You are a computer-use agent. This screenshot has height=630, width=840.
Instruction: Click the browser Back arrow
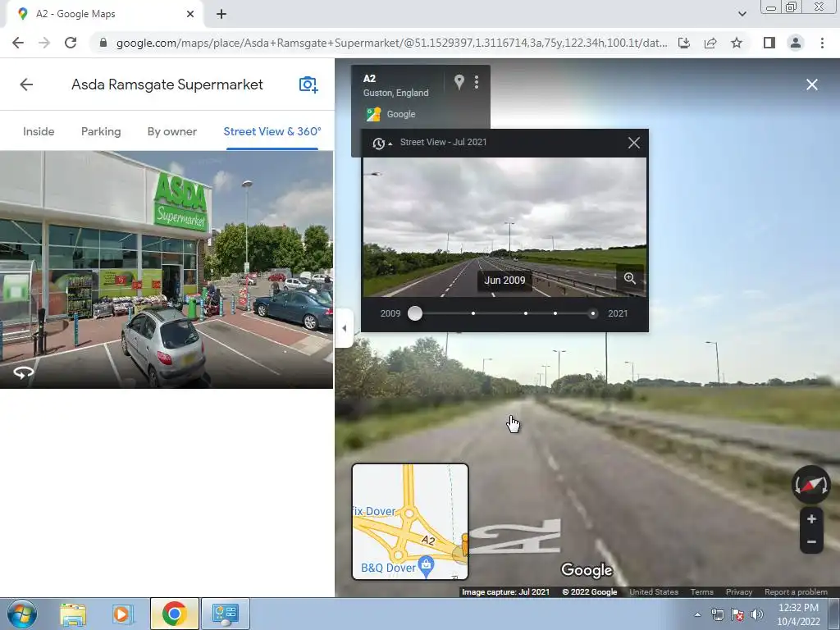[18, 43]
